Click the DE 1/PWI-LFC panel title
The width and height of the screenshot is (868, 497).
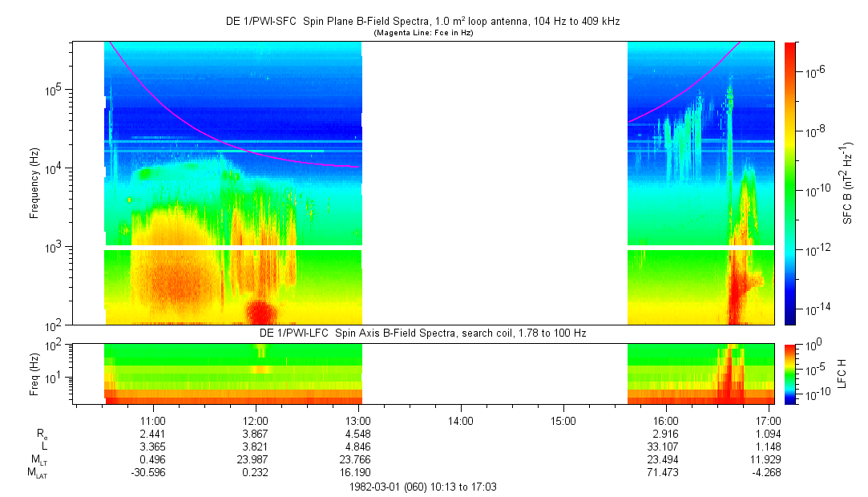[422, 333]
